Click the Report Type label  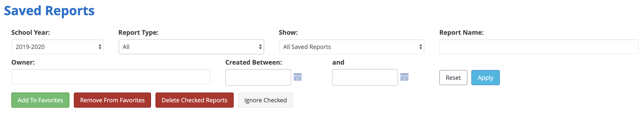138,33
